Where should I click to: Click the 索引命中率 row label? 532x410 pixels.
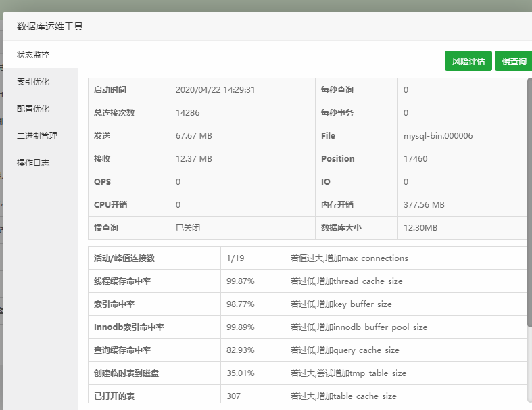click(x=114, y=304)
